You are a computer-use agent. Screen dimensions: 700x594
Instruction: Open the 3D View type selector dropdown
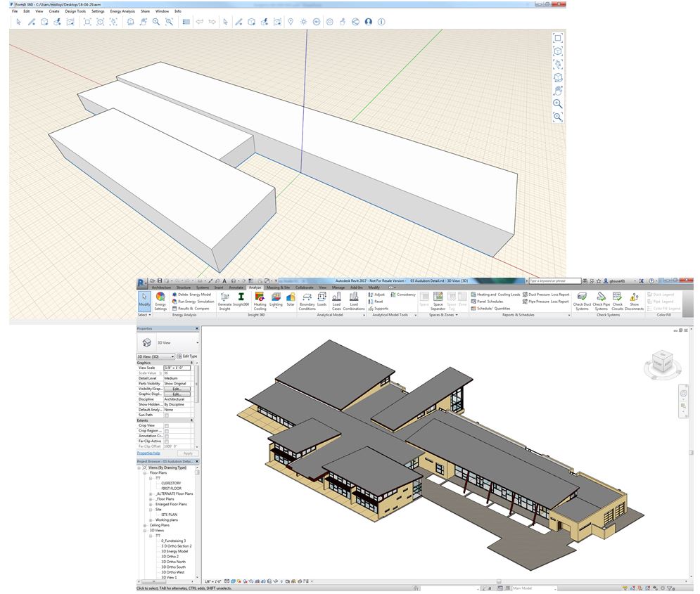(x=172, y=356)
